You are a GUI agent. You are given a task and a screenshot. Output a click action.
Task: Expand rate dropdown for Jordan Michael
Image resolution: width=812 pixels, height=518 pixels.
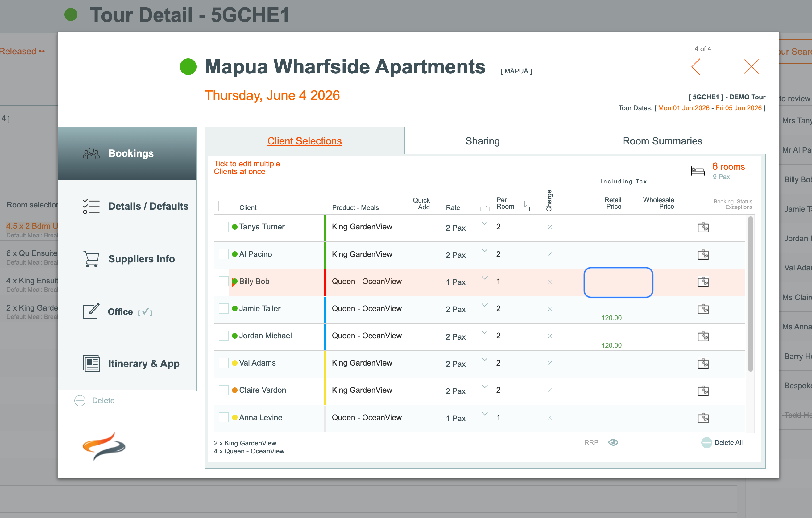484,332
